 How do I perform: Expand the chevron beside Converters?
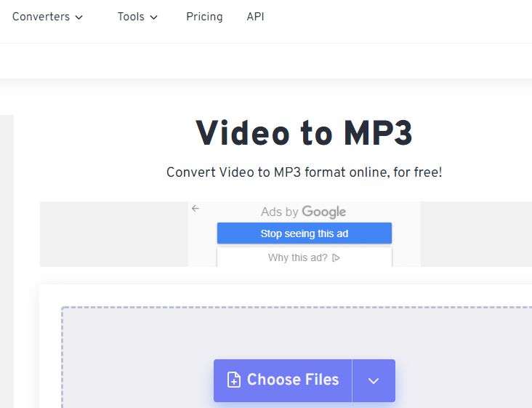click(x=79, y=17)
